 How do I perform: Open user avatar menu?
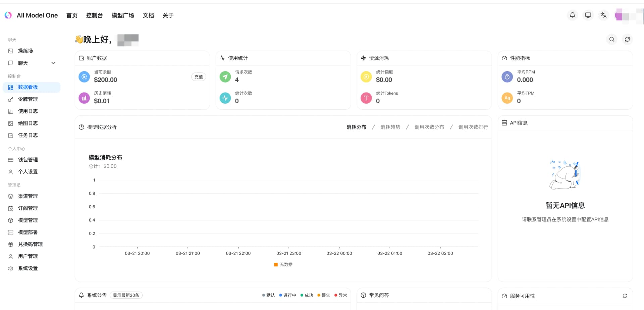point(629,15)
